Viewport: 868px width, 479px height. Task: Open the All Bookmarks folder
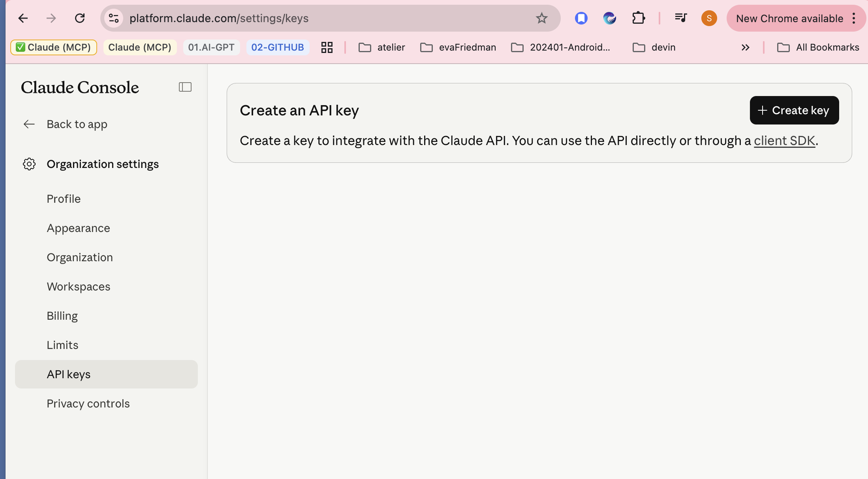click(818, 47)
